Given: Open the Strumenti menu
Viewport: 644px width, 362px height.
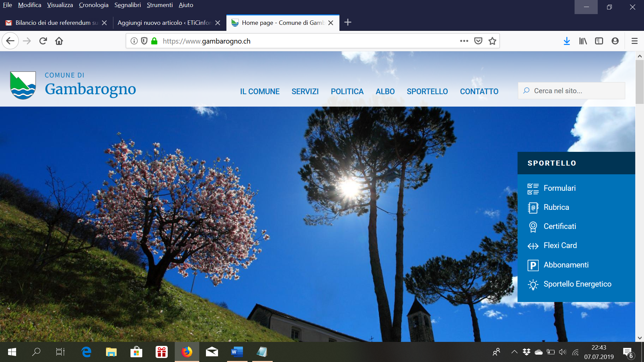Looking at the screenshot, I should coord(160,5).
